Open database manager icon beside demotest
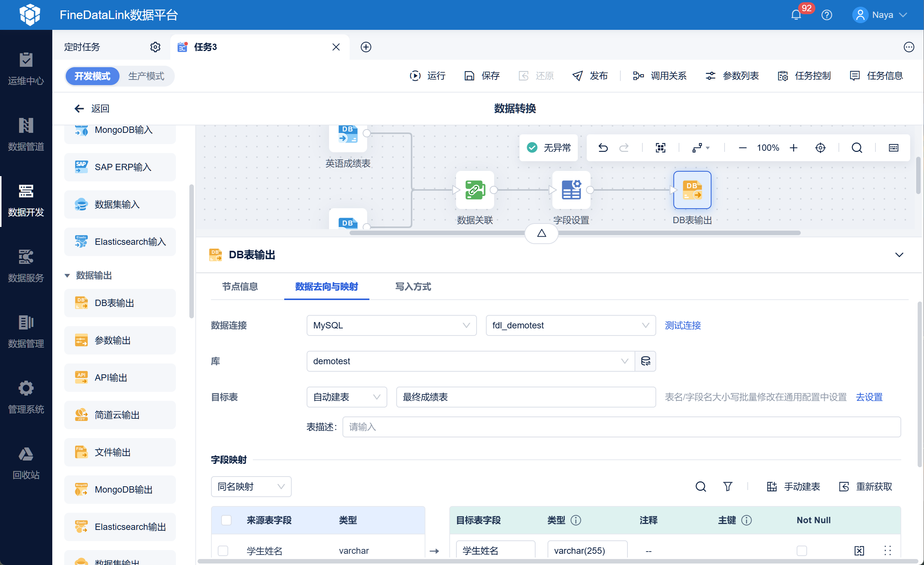The width and height of the screenshot is (924, 565). point(645,361)
